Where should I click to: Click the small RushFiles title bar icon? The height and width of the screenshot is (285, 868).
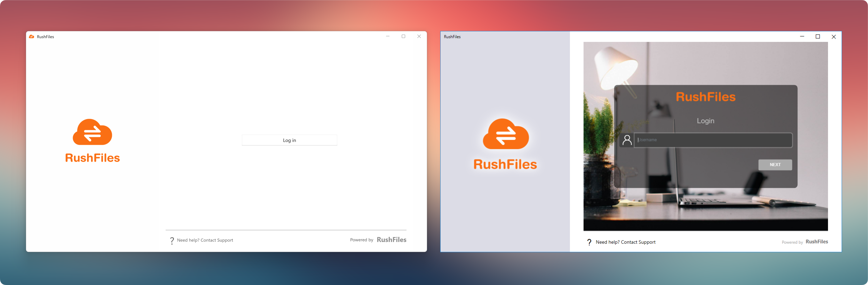pyautogui.click(x=31, y=37)
